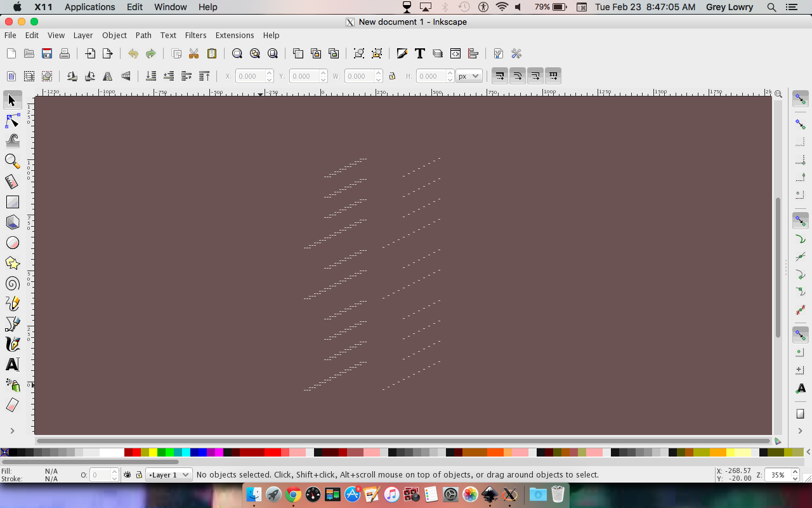Expand the collapsed toolbox chevron at bottom left

click(x=12, y=430)
